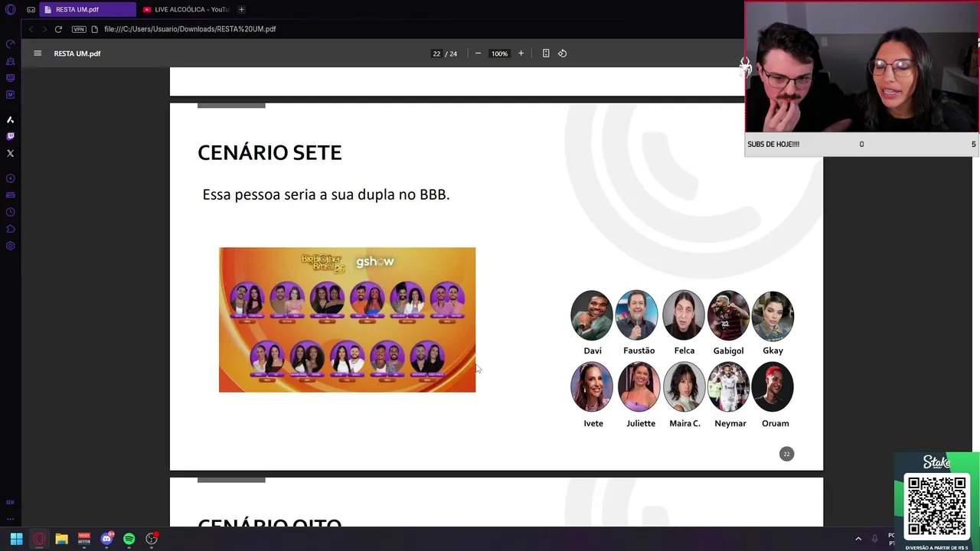Open Twitch from the Opera sidebar
Viewport: 980px width, 551px height.
(x=11, y=136)
